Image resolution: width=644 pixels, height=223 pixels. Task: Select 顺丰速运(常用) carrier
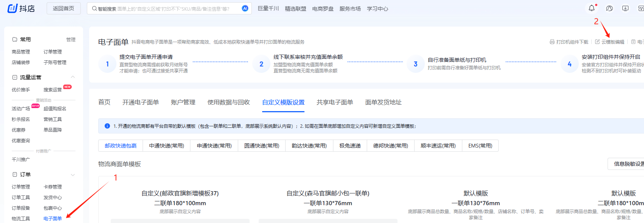coord(438,146)
